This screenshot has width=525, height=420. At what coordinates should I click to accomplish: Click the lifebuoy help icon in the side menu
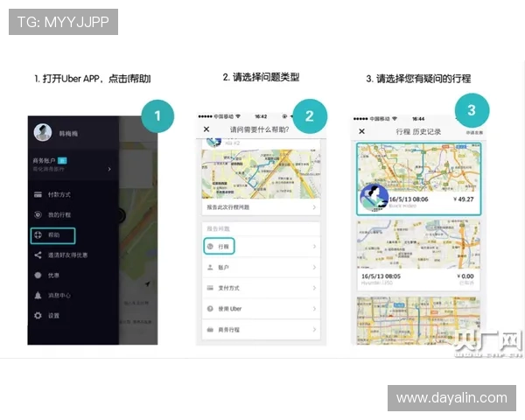(38, 234)
